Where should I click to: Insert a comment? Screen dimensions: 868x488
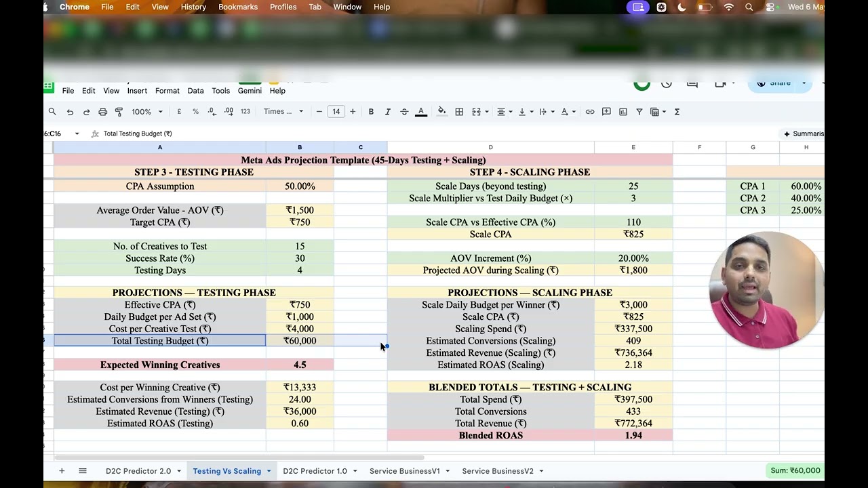coord(606,112)
